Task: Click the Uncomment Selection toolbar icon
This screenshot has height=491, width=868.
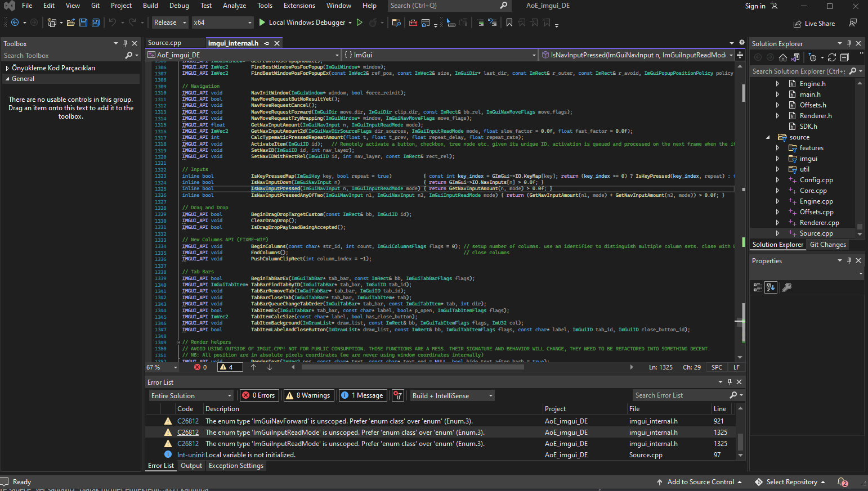Action: point(493,22)
